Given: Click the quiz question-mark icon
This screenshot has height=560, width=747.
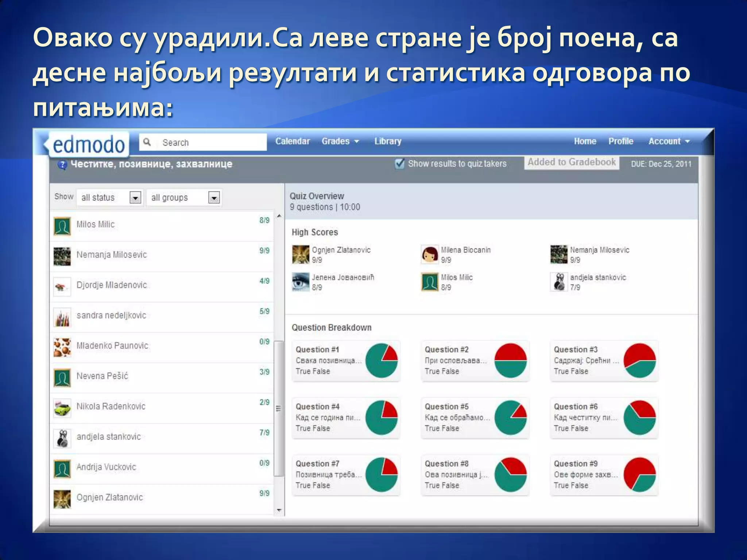Looking at the screenshot, I should click(62, 165).
